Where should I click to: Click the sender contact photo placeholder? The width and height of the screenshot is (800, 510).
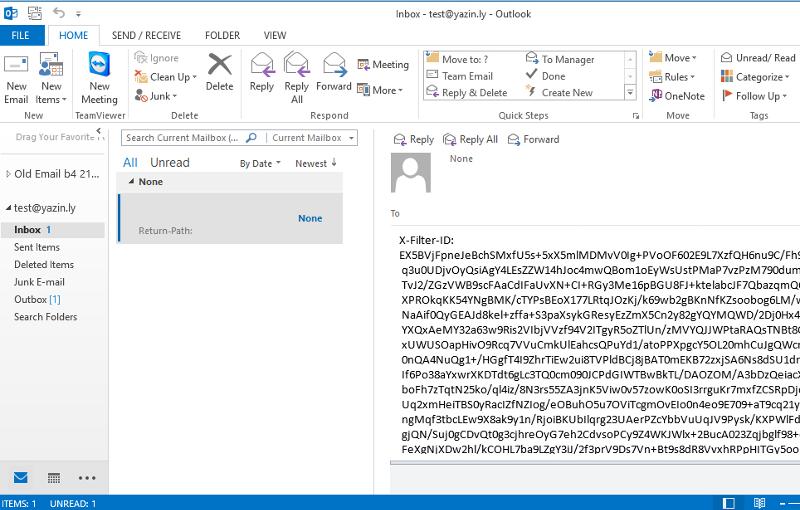(x=411, y=173)
